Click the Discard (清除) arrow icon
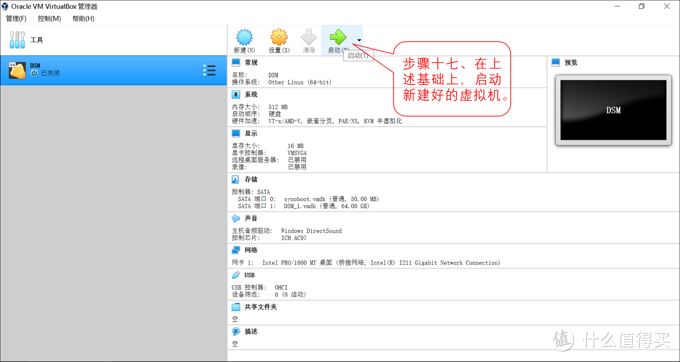This screenshot has width=680, height=362. click(309, 37)
